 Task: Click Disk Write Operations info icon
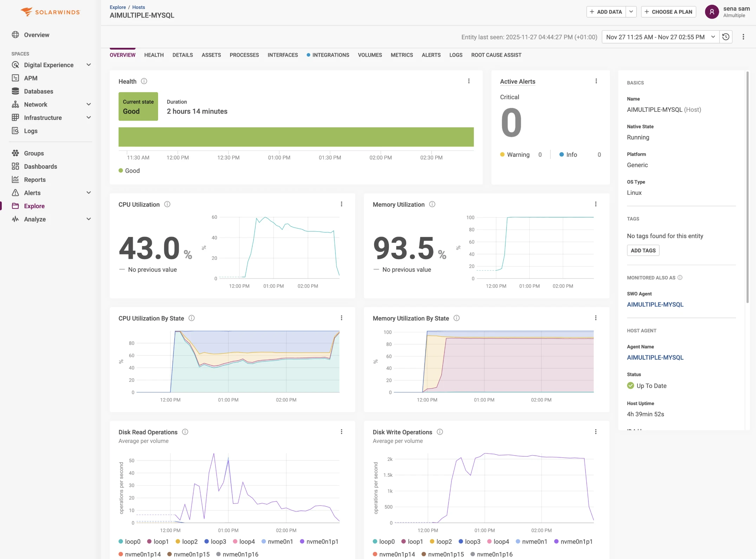point(440,432)
